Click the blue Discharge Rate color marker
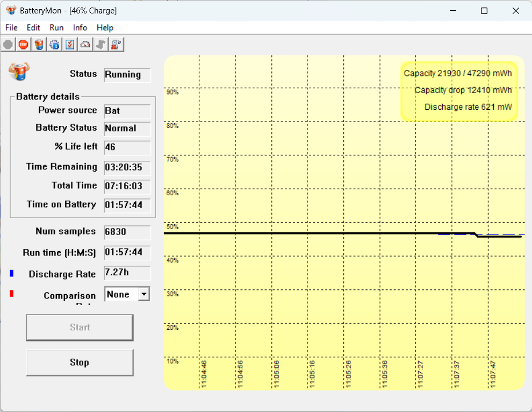The width and height of the screenshot is (532, 412). tap(11, 273)
